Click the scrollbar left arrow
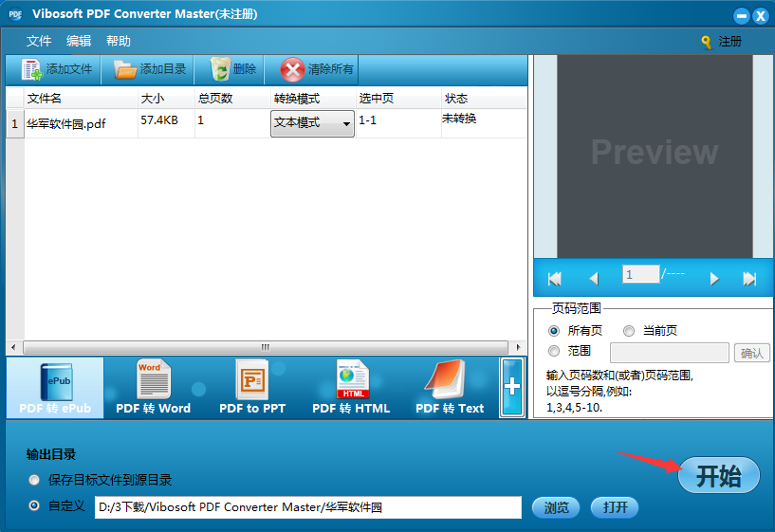775x532 pixels. (x=13, y=347)
